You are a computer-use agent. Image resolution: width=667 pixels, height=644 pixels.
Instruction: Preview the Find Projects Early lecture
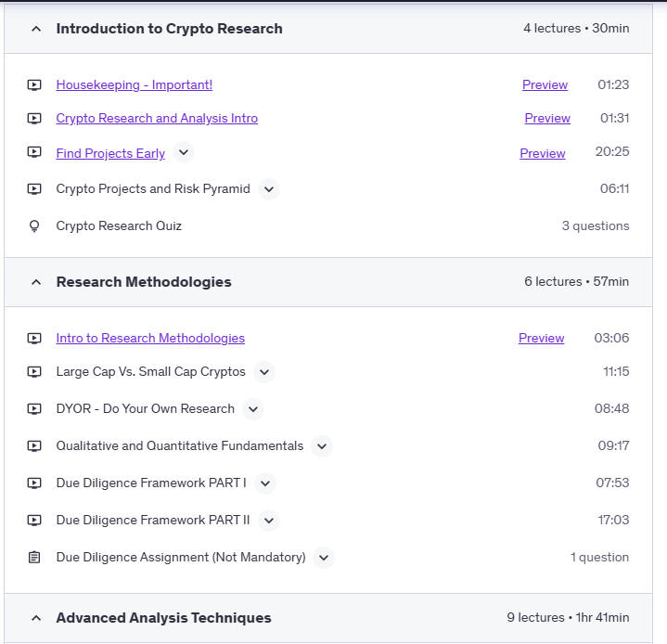(542, 153)
